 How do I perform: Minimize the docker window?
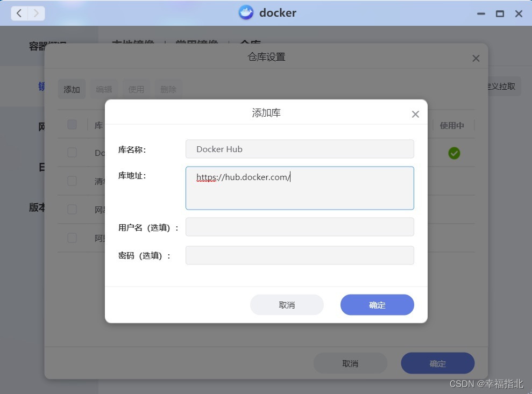(x=481, y=14)
